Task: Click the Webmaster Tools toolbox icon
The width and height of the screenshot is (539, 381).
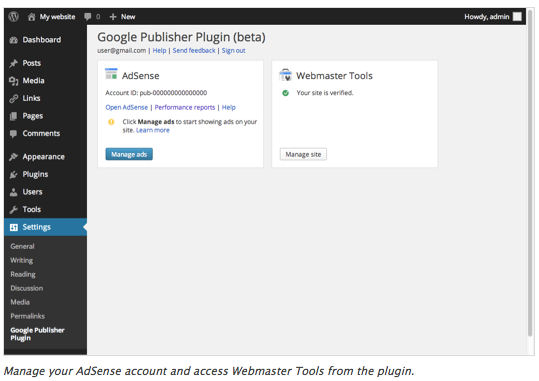Action: (285, 75)
